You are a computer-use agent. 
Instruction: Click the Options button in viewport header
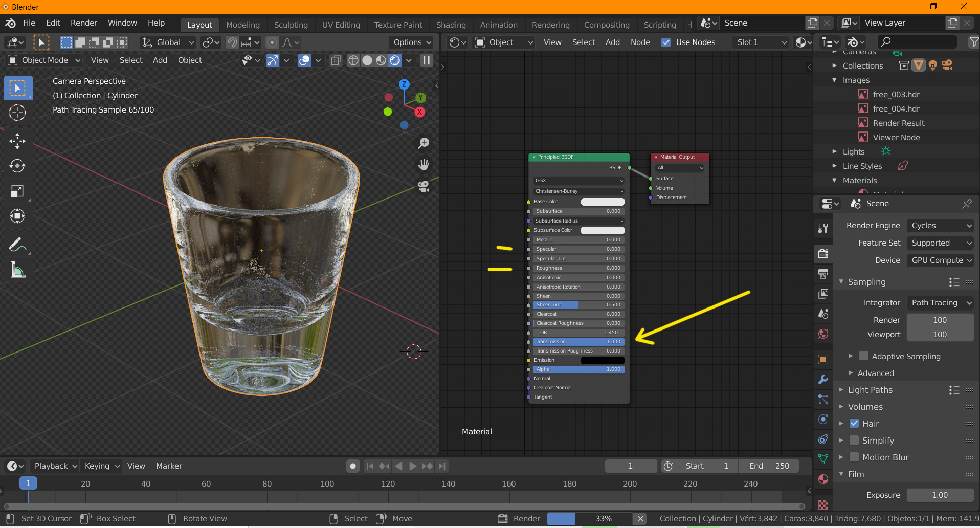click(412, 42)
